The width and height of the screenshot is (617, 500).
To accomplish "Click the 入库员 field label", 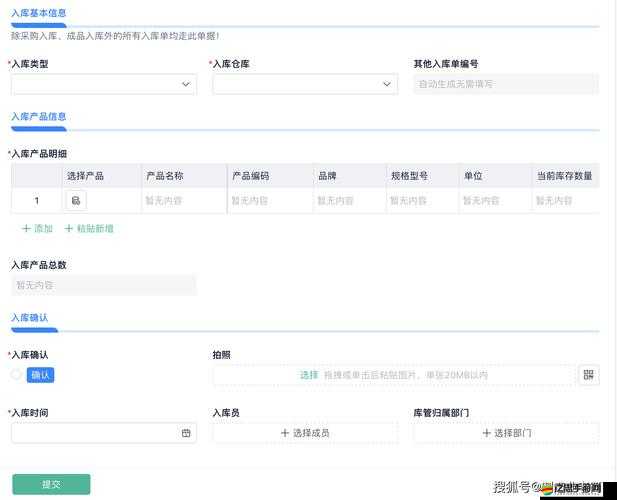I will [x=226, y=413].
